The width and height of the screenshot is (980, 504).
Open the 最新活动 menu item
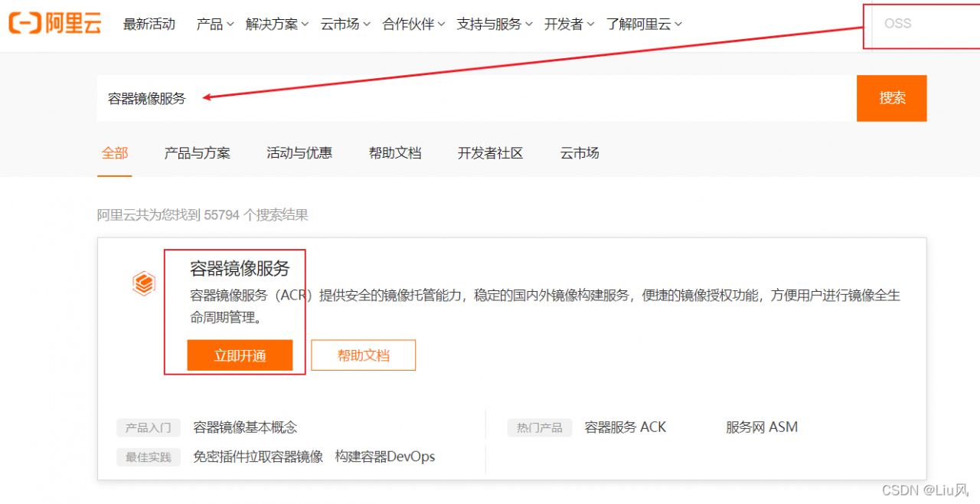(149, 25)
